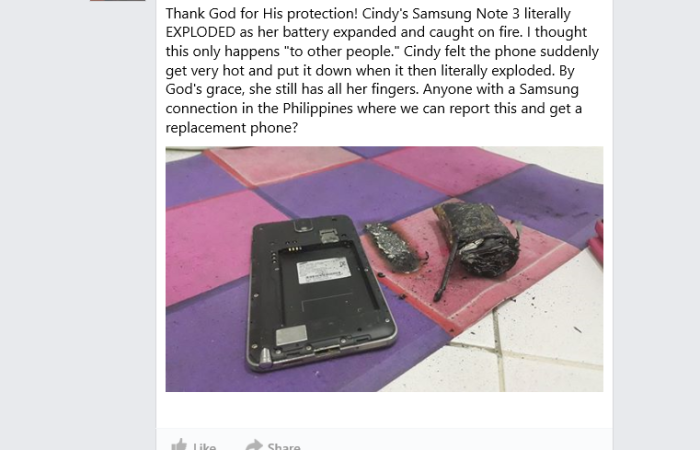
Task: Open the exploded phone photo
Action: click(x=384, y=269)
